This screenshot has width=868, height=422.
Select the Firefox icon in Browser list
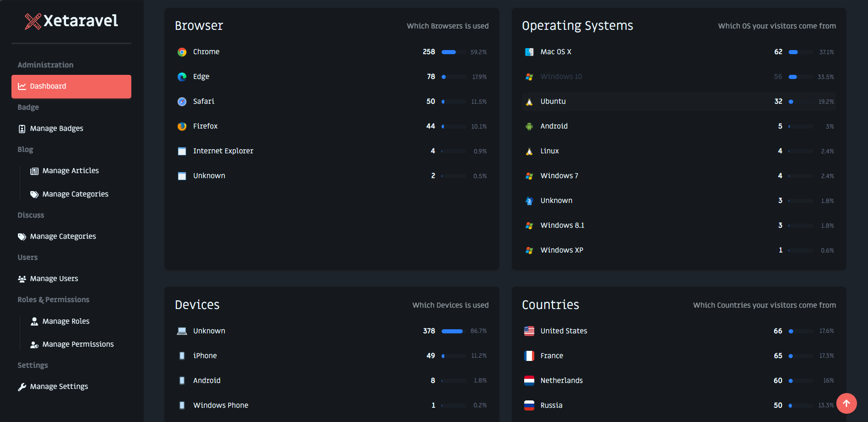(182, 126)
